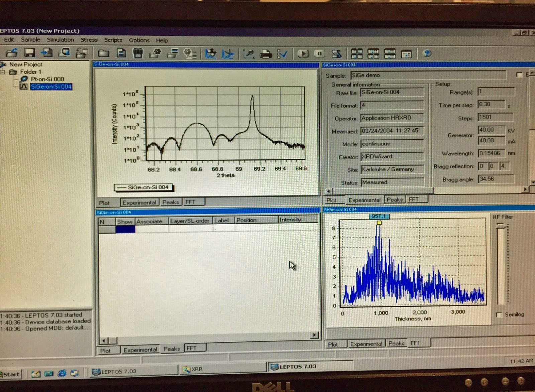Click the Time per step field 0.30

click(491, 104)
